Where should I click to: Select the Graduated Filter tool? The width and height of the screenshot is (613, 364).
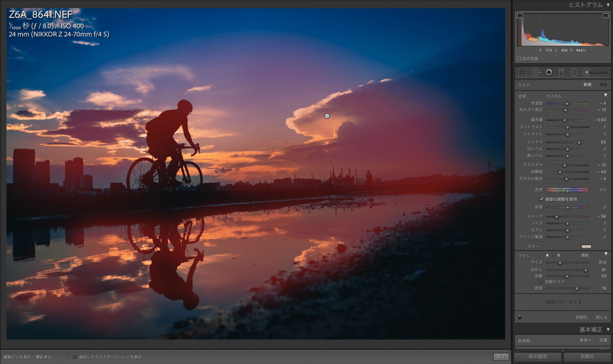(x=561, y=72)
